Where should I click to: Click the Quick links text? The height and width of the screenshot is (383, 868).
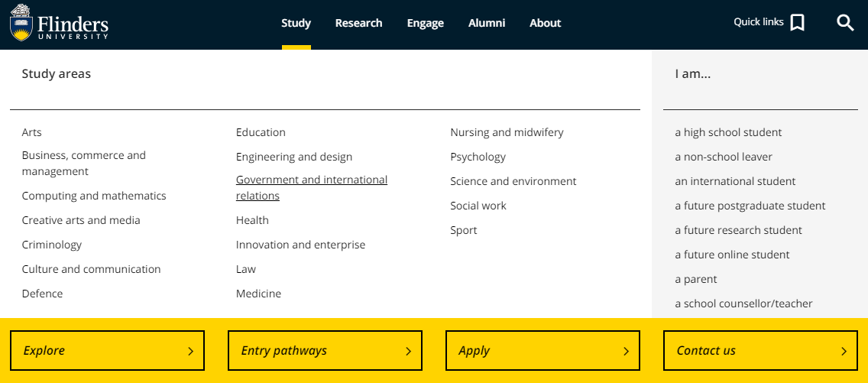coord(759,22)
